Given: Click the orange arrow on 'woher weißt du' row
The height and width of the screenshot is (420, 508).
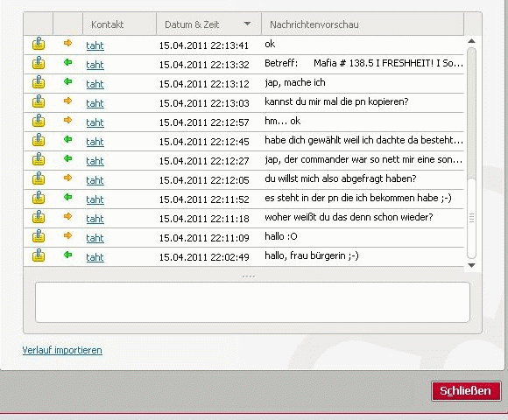Looking at the screenshot, I should [67, 216].
